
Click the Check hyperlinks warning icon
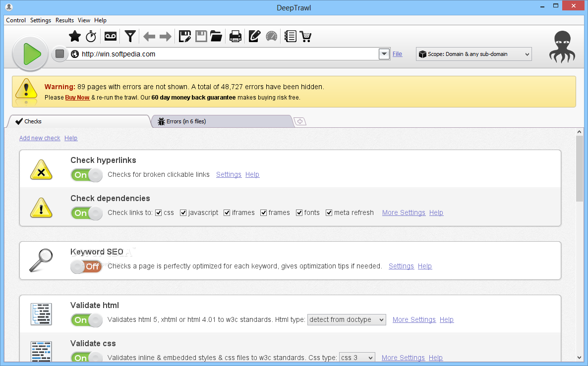coord(41,170)
